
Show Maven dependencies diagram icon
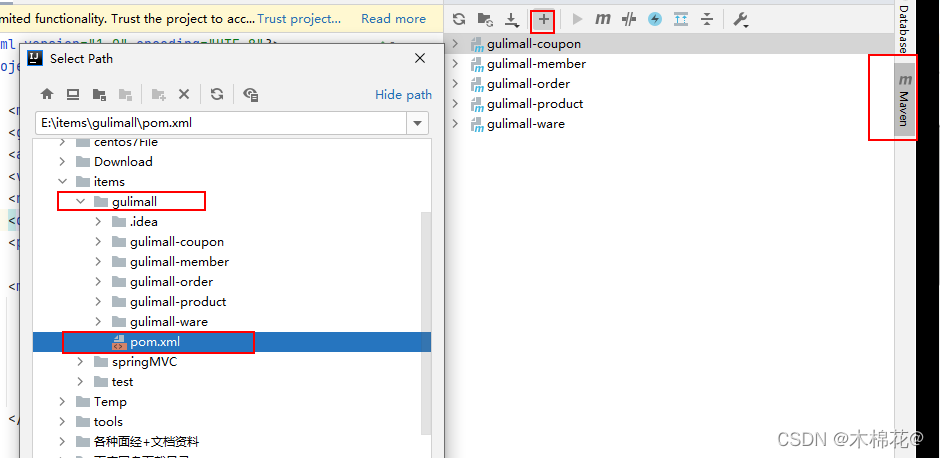681,19
